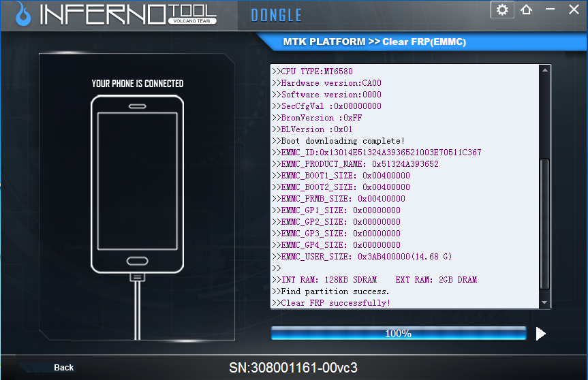Select the EMMC_BOOT1_SIZE log line
Screen dimensions: 588x380
pyautogui.click(x=341, y=176)
